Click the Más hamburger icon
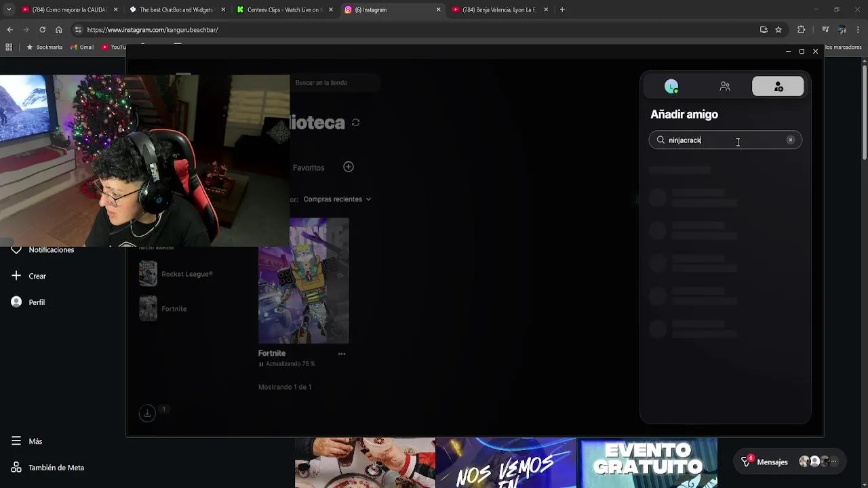The height and width of the screenshot is (488, 868). tap(16, 441)
